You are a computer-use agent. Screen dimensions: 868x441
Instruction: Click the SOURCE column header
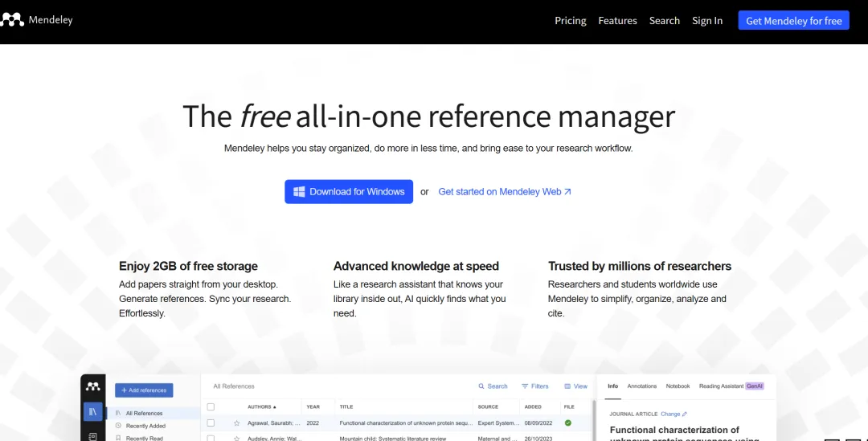pos(488,406)
